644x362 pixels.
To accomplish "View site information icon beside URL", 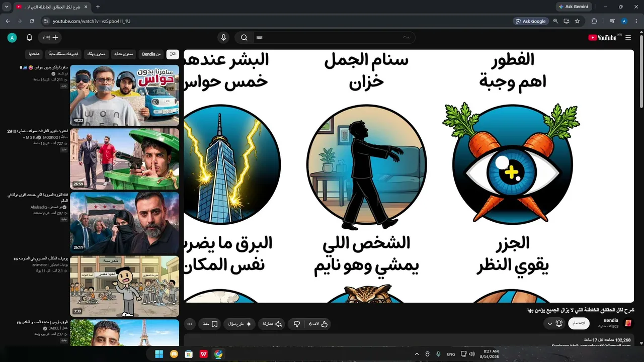I will pos(46,21).
